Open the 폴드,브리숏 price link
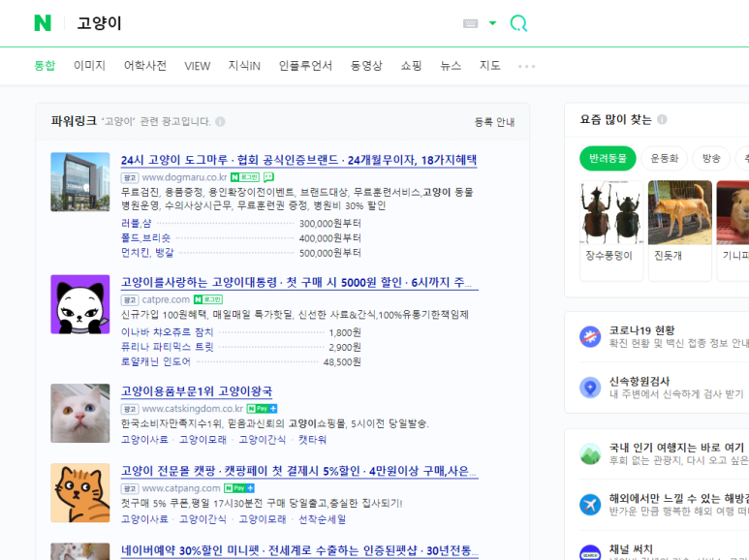749x560 pixels. (145, 238)
